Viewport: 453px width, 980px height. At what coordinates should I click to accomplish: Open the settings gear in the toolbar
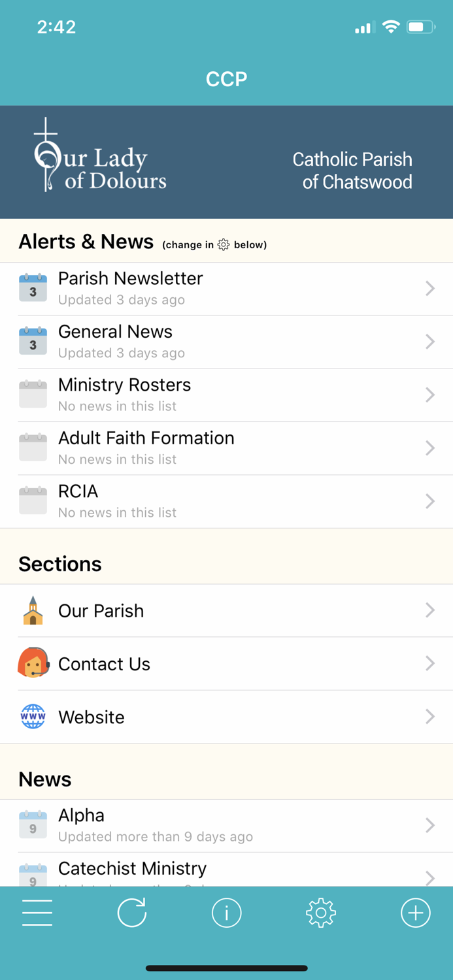coord(321,912)
